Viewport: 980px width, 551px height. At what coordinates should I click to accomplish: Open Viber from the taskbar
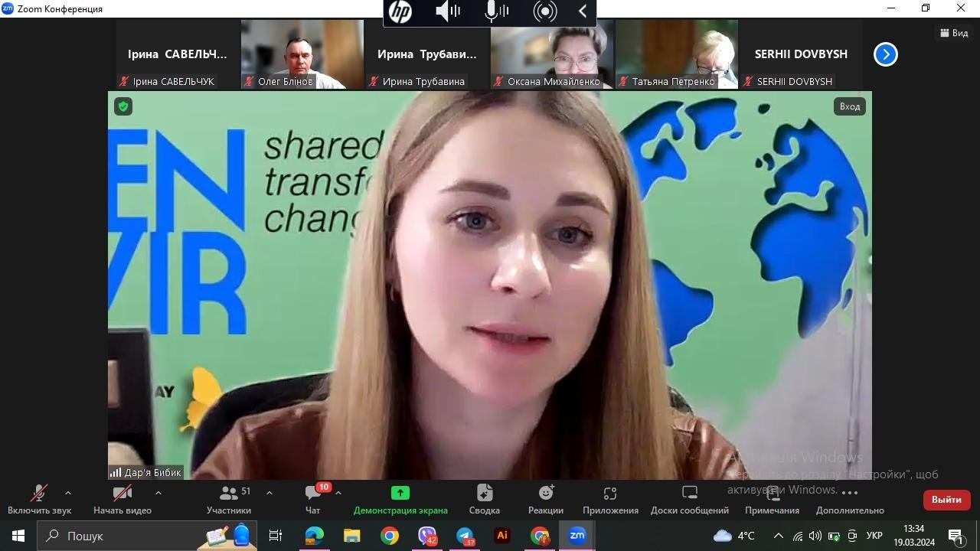[x=427, y=536]
